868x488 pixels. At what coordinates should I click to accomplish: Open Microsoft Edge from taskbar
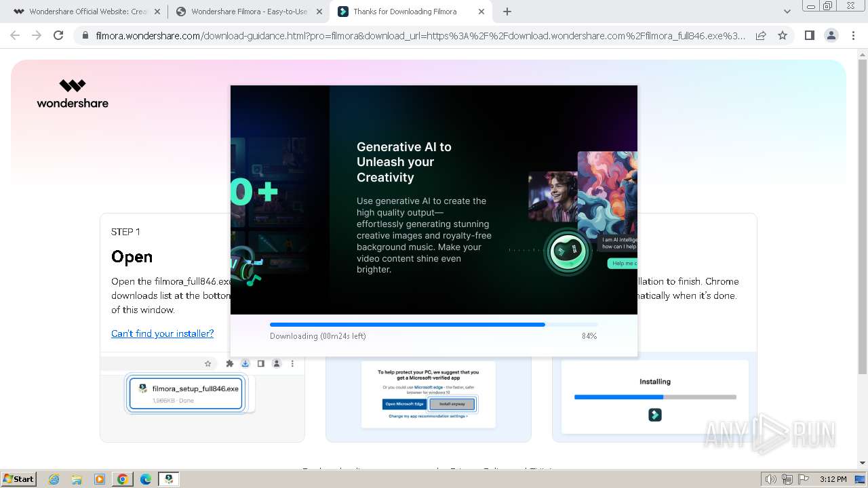tap(146, 479)
